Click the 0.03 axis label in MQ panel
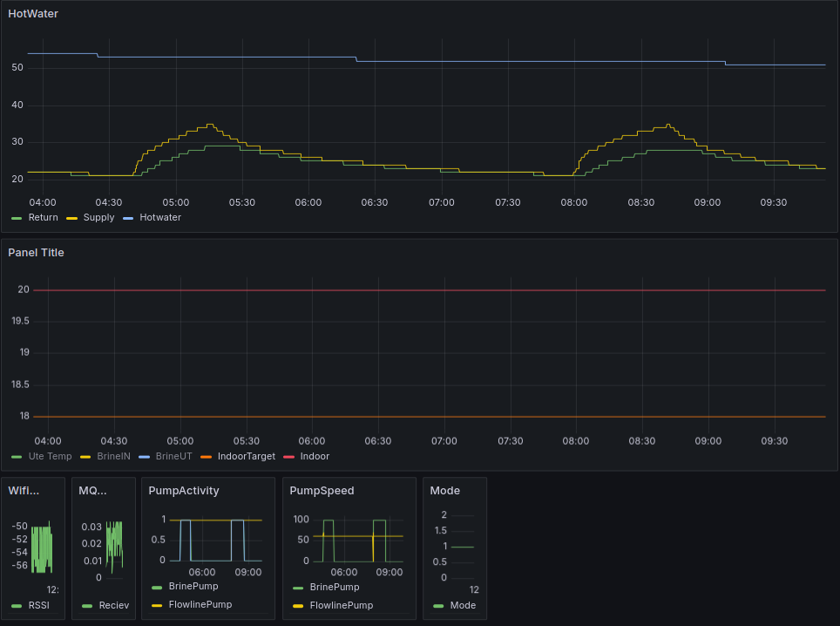 [x=91, y=527]
